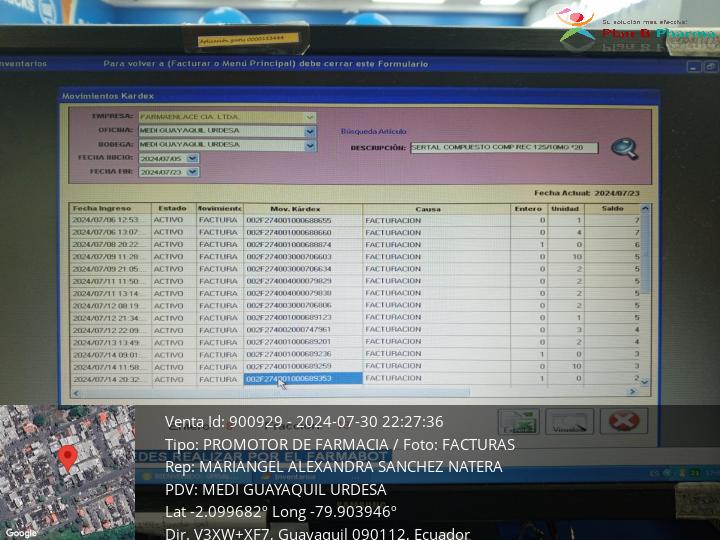Screen dimensions: 720x540
Task: Click date cell 2024/07/13 13:49
Action: tap(110, 343)
